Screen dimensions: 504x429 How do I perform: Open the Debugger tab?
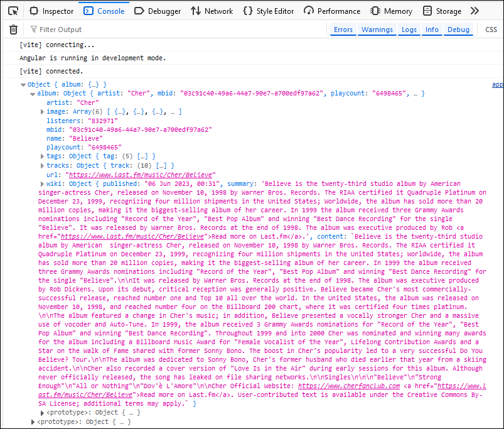coord(158,11)
